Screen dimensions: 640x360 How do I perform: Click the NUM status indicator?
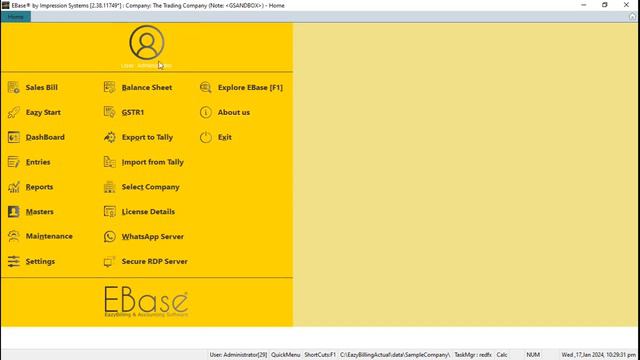pyautogui.click(x=533, y=355)
